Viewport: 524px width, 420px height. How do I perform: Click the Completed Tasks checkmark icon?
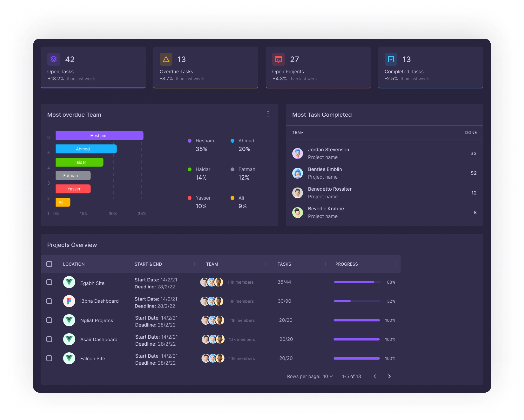[x=391, y=59]
